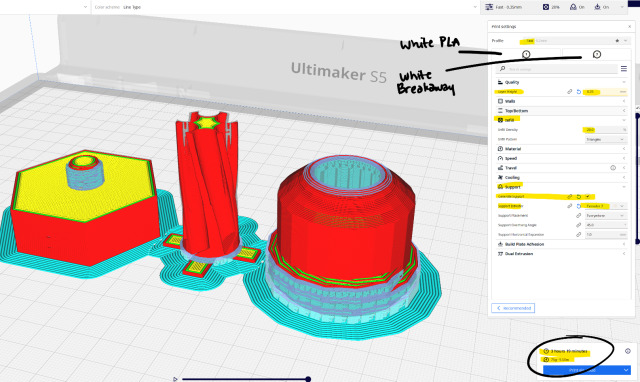640x382 pixels.
Task: Open the Infill Pattern dropdown
Action: tap(606, 139)
